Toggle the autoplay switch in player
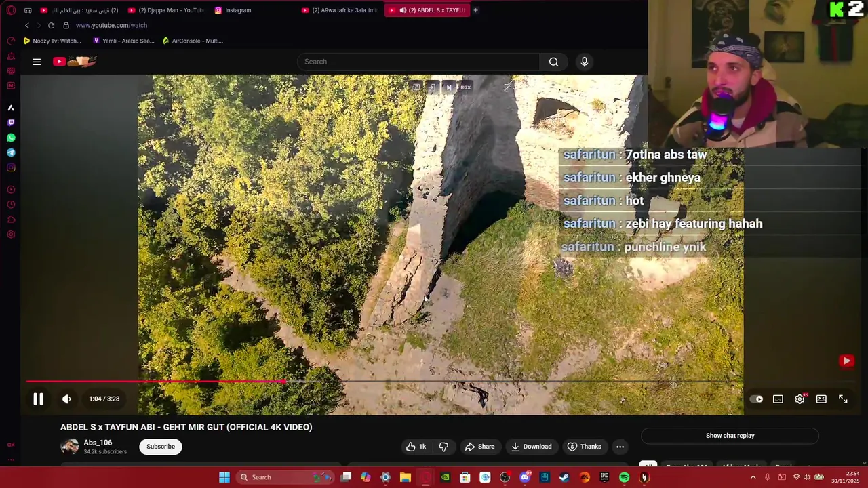868x488 pixels. 756,399
